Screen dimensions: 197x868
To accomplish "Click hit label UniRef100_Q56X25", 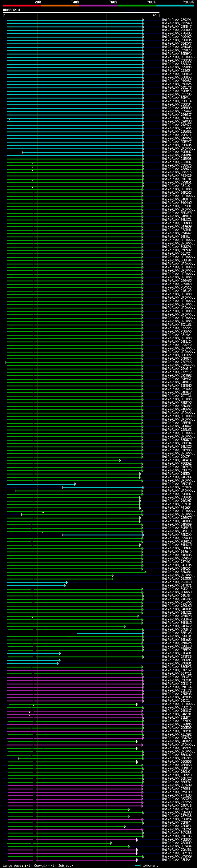I will point(177,84).
